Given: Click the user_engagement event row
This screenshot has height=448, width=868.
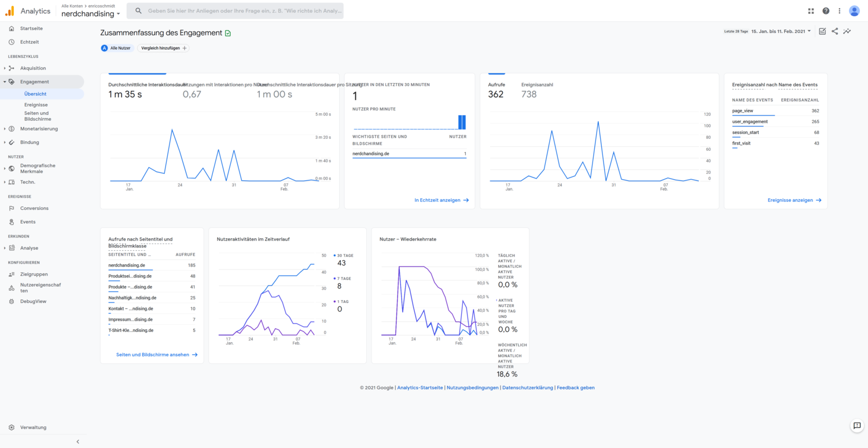Looking at the screenshot, I should (x=775, y=121).
